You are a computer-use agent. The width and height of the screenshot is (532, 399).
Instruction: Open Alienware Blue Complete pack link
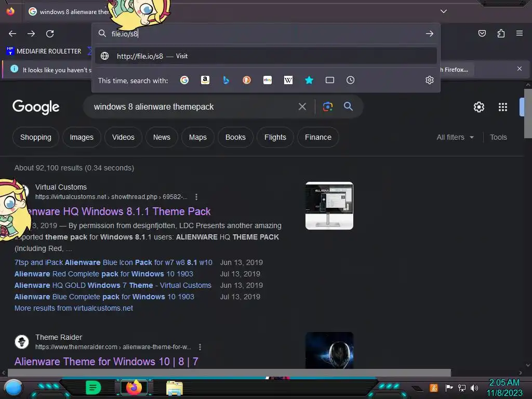click(104, 297)
